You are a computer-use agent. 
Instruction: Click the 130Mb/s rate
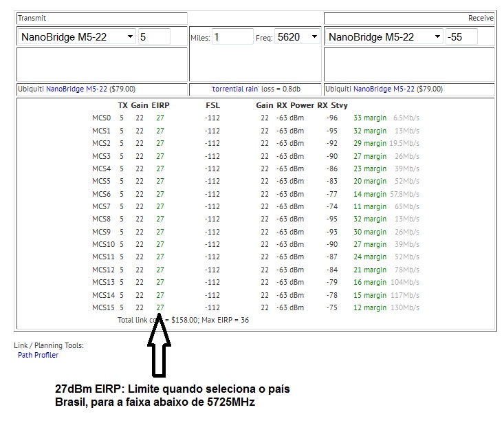pos(405,307)
